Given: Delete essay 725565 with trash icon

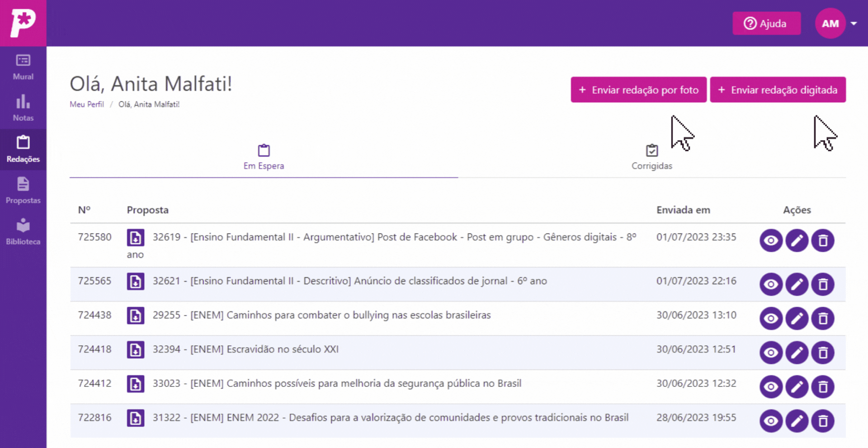Looking at the screenshot, I should (x=823, y=284).
